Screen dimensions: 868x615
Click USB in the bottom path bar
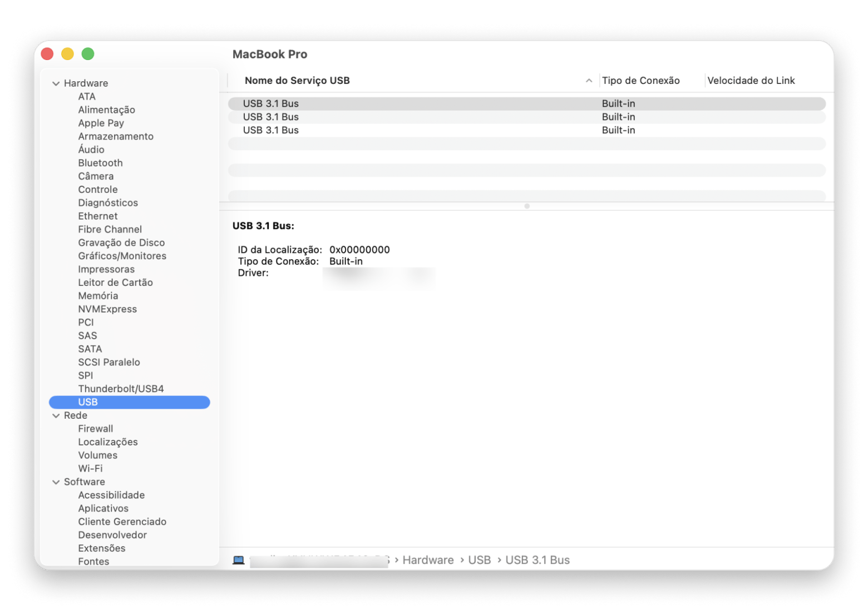tap(479, 560)
